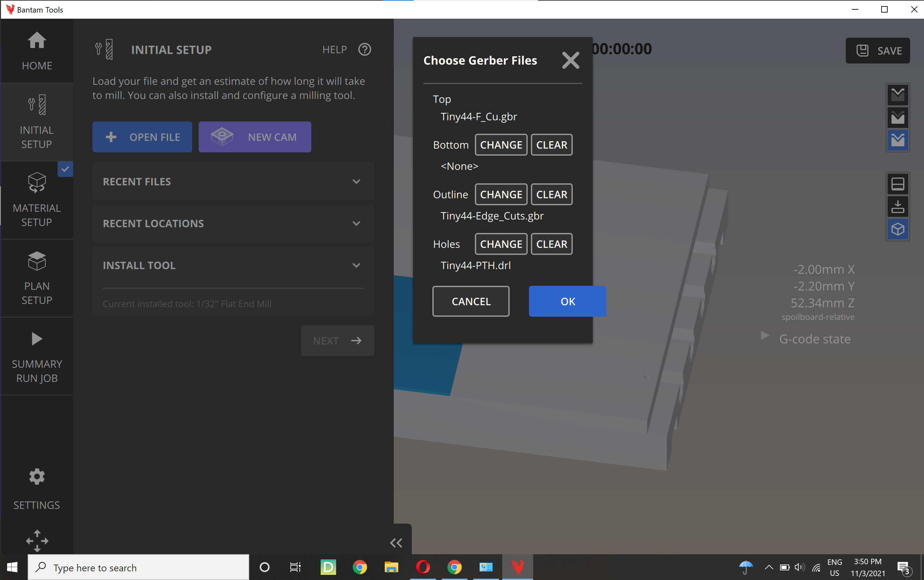Open File Explorer from taskbar
Image resolution: width=924 pixels, height=580 pixels.
(x=391, y=567)
